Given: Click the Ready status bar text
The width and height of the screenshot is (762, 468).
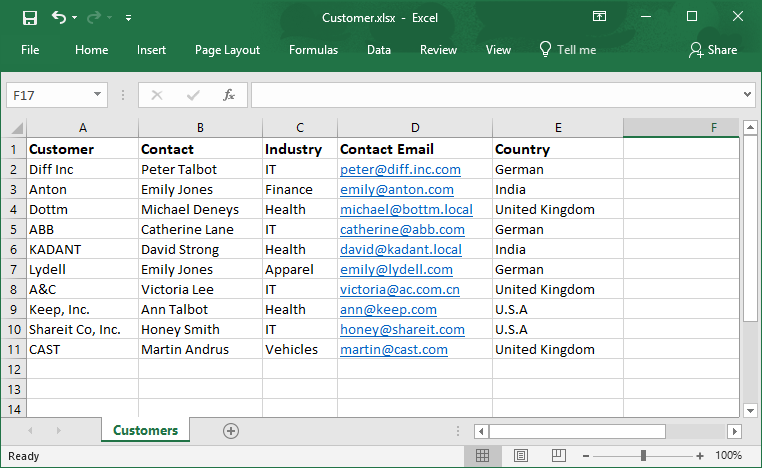Looking at the screenshot, I should click(23, 456).
